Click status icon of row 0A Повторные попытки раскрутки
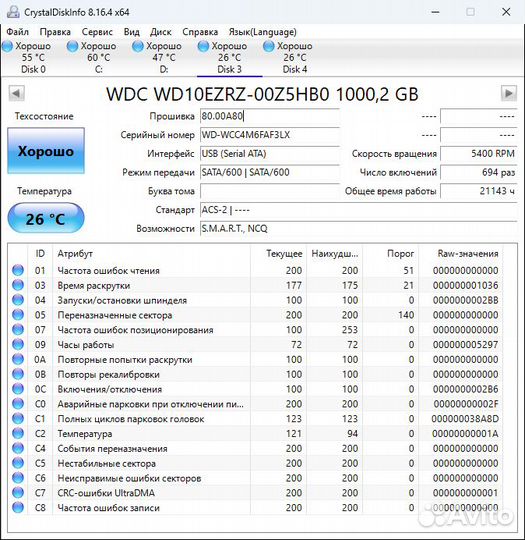525x540 pixels. [x=18, y=359]
